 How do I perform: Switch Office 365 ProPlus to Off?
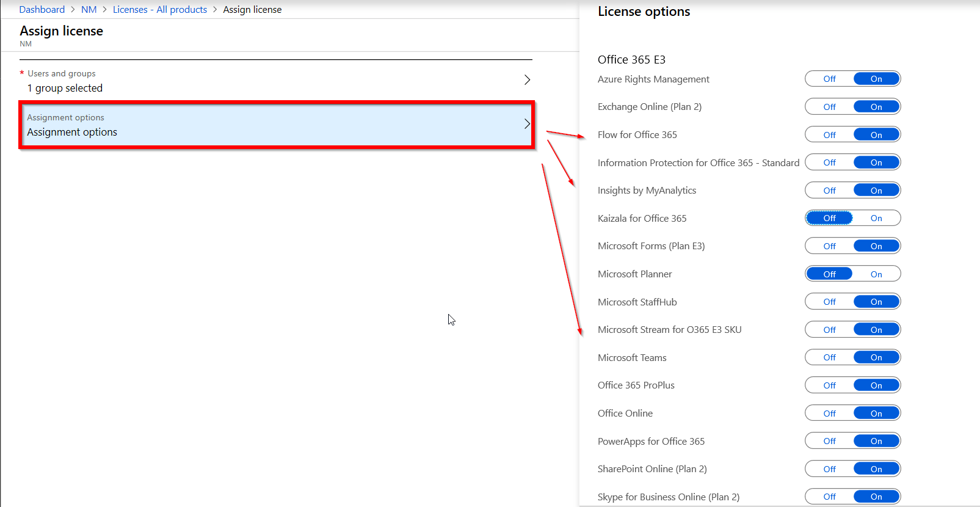[x=829, y=385]
